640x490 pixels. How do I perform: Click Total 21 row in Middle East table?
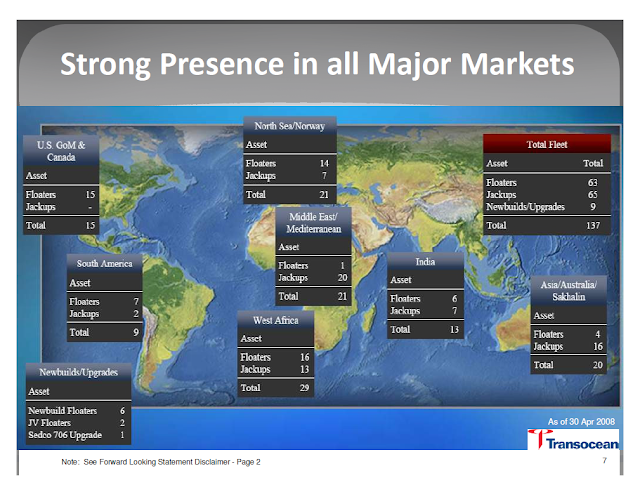coord(313,296)
